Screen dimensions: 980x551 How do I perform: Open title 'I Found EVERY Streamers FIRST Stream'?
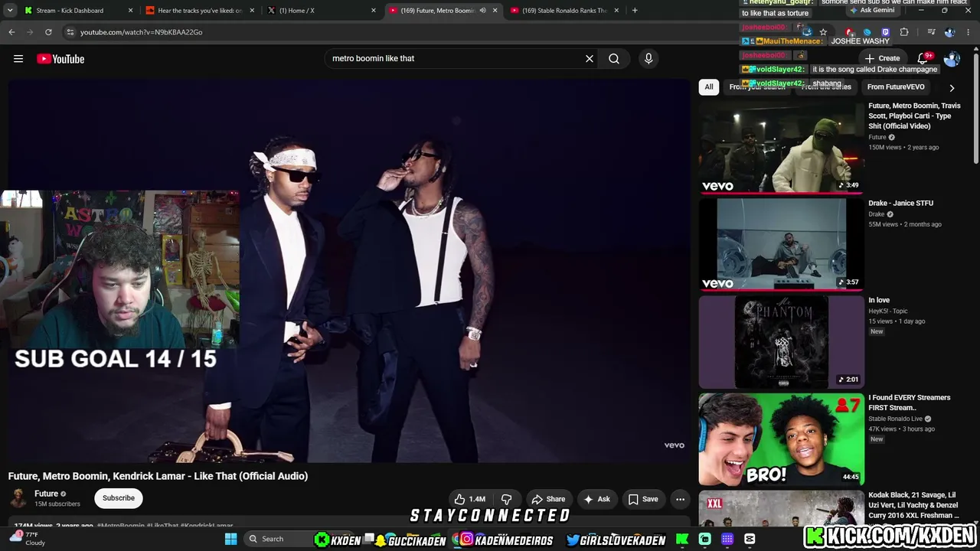(910, 403)
